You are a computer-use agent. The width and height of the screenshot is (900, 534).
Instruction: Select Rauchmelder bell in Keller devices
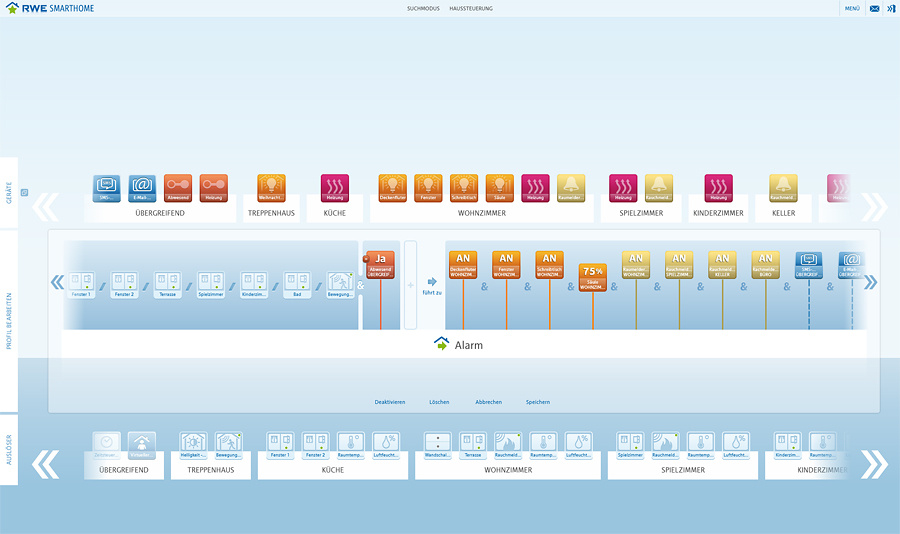coord(783,188)
